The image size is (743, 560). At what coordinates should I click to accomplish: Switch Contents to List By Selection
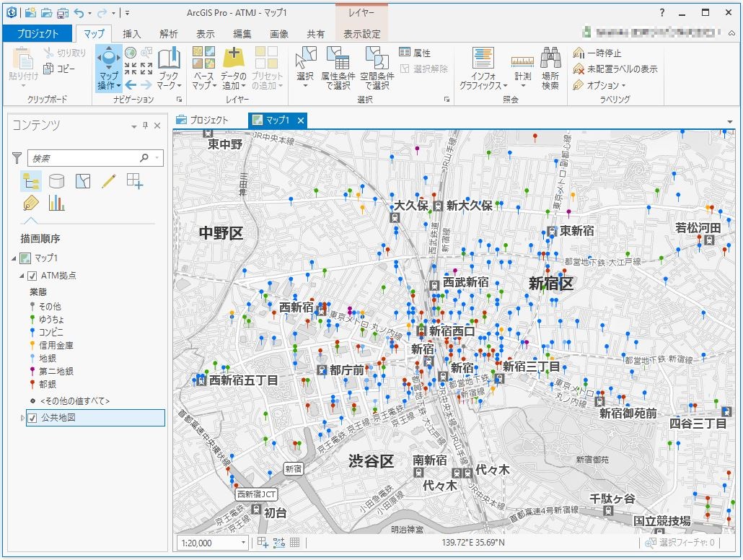click(x=83, y=181)
